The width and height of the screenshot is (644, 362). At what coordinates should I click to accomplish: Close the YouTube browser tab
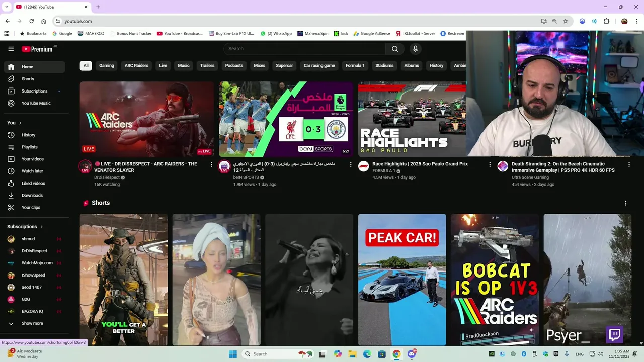[x=86, y=7]
